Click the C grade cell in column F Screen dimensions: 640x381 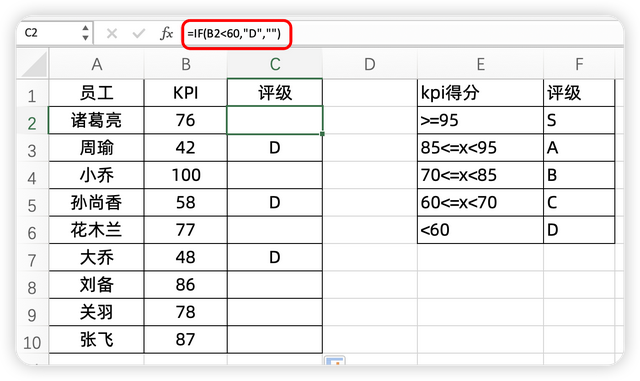579,203
